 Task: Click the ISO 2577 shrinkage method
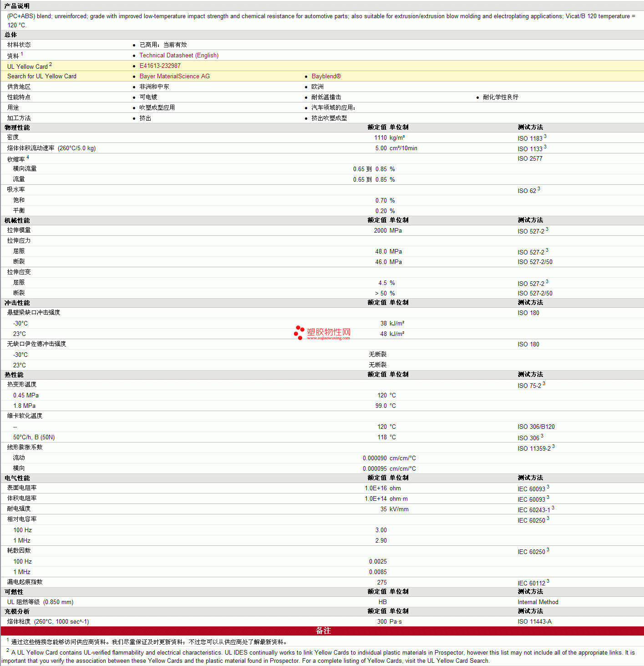coord(530,158)
